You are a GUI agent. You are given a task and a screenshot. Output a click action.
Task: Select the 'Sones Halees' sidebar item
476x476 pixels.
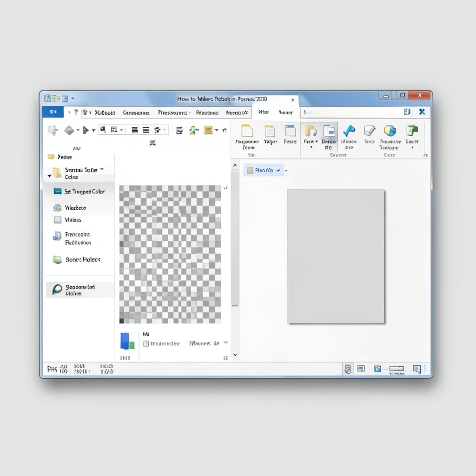point(77,259)
